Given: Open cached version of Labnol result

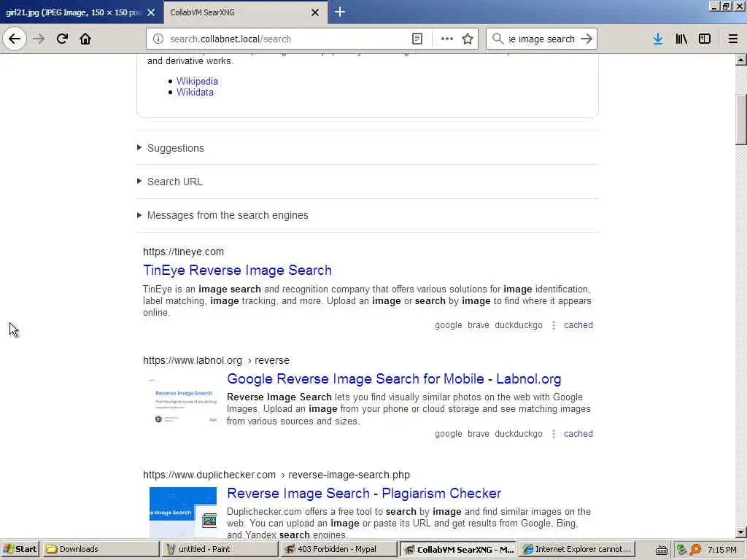Looking at the screenshot, I should 578,434.
